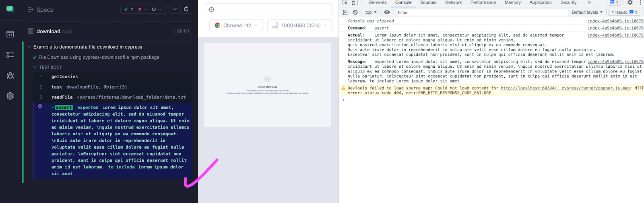This screenshot has width=644, height=203.
Task: Click the Cypress logo icon
Action: coord(10,8)
